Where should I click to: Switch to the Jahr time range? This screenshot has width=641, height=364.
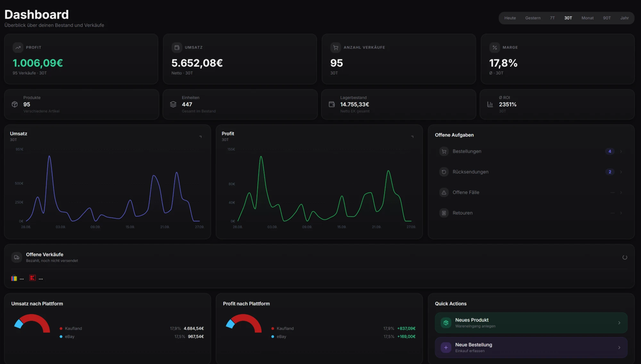(x=625, y=18)
